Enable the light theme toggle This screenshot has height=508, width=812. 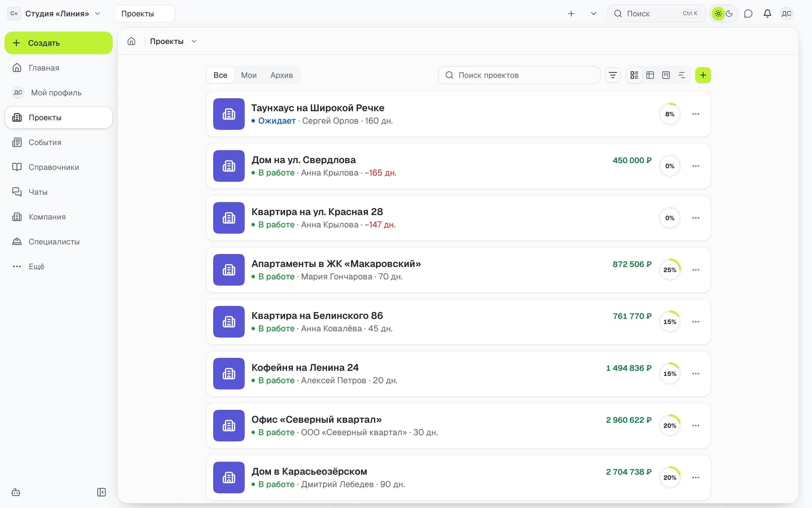point(718,14)
